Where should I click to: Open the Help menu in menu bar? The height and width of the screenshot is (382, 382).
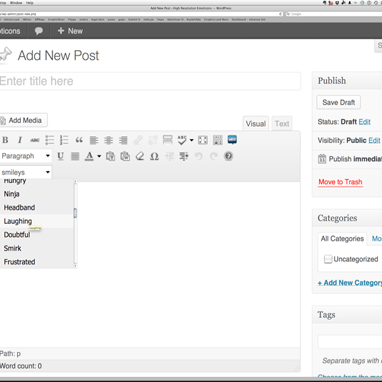30,3
